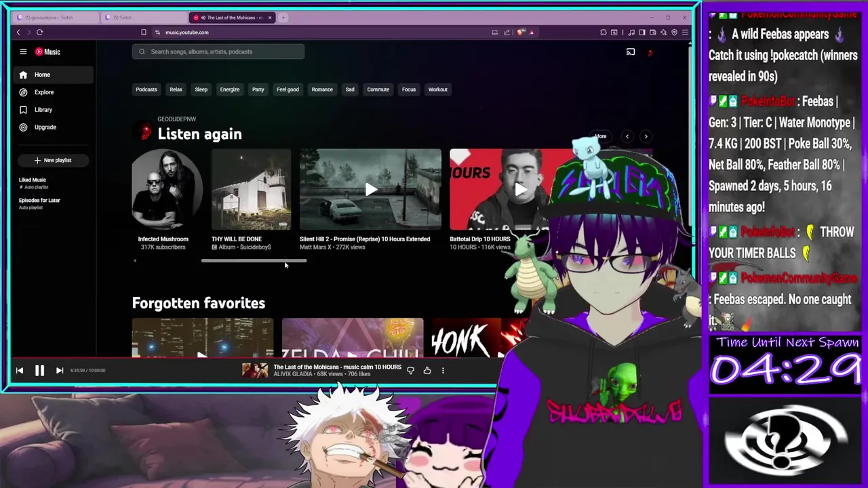Image resolution: width=868 pixels, height=488 pixels.
Task: Switch to geodudepnw Twitch tab
Action: pyautogui.click(x=56, y=18)
